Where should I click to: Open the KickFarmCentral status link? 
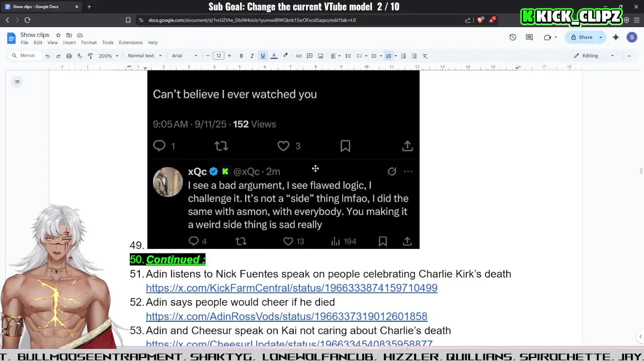click(x=292, y=288)
